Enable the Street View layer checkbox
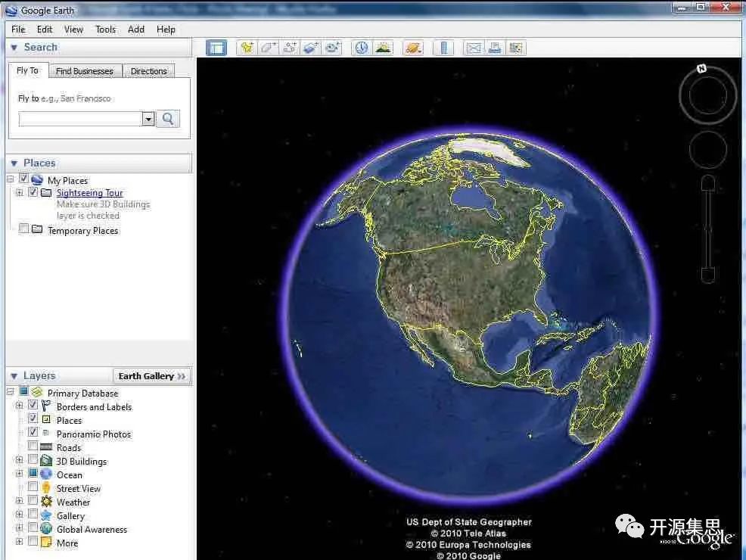This screenshot has height=560, width=746. point(33,487)
